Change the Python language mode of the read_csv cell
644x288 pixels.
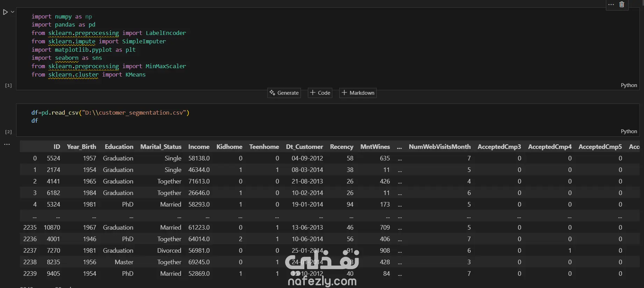(x=629, y=131)
